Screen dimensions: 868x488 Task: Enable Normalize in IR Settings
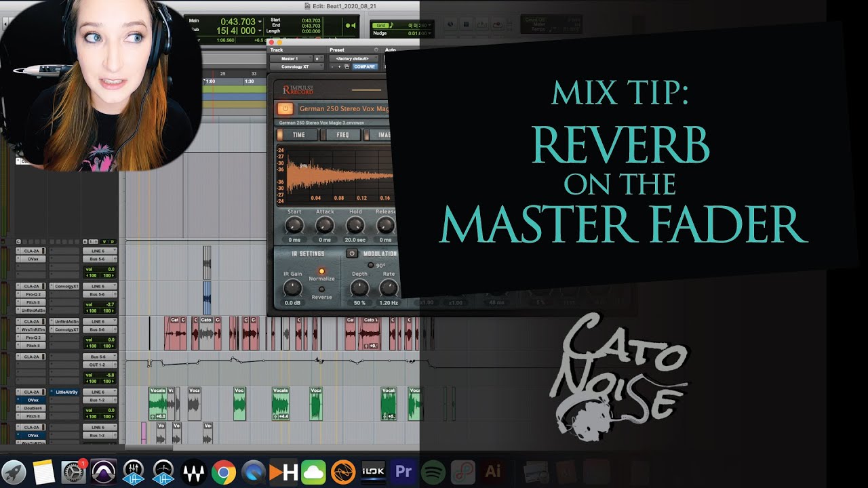click(x=321, y=271)
